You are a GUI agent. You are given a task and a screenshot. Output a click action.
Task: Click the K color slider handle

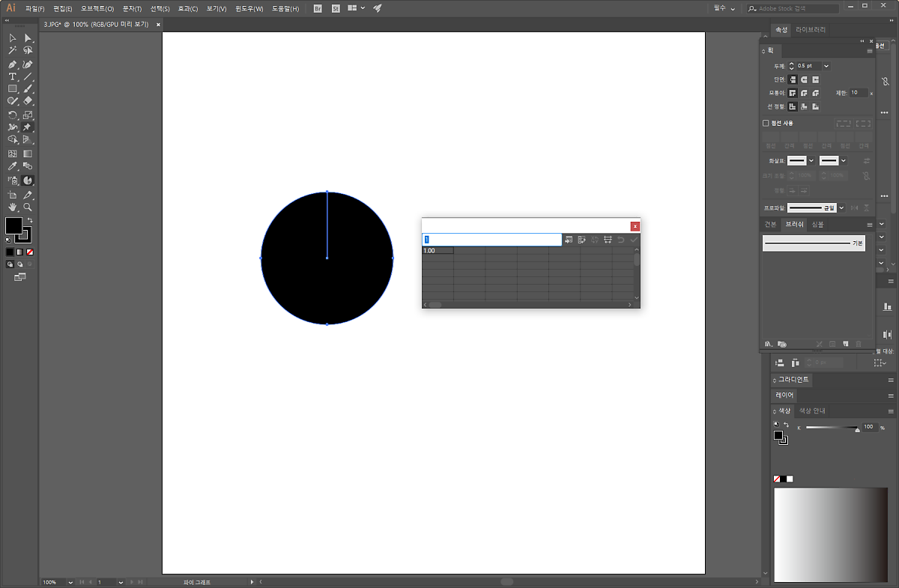point(857,429)
